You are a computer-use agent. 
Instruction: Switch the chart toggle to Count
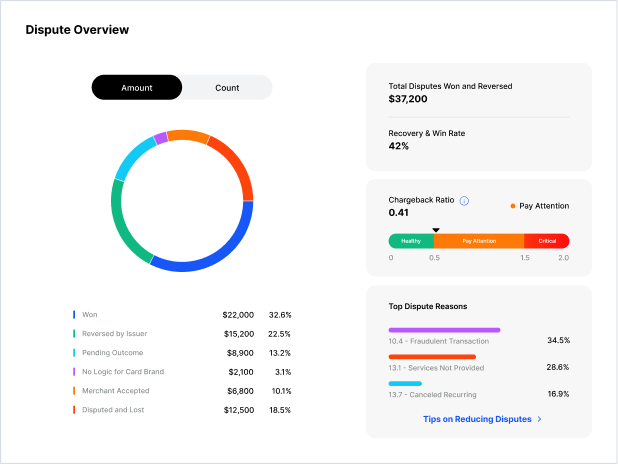227,88
